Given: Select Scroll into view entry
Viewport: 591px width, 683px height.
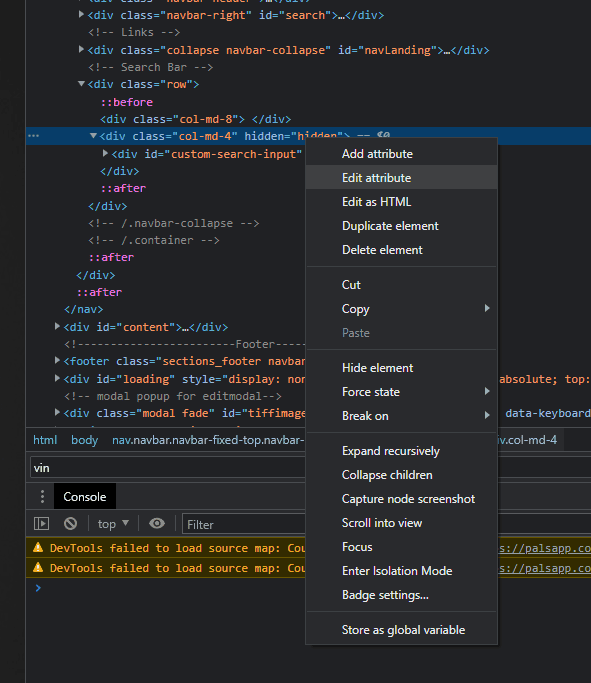Looking at the screenshot, I should point(401,523).
